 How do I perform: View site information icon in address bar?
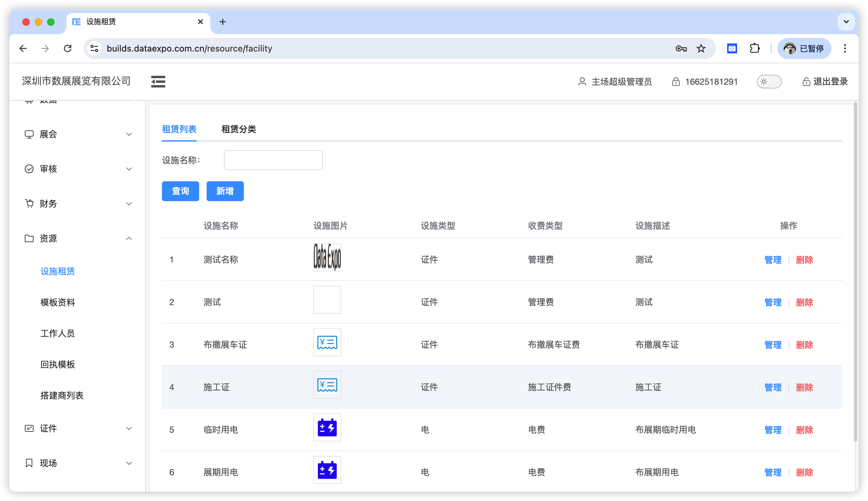(94, 48)
